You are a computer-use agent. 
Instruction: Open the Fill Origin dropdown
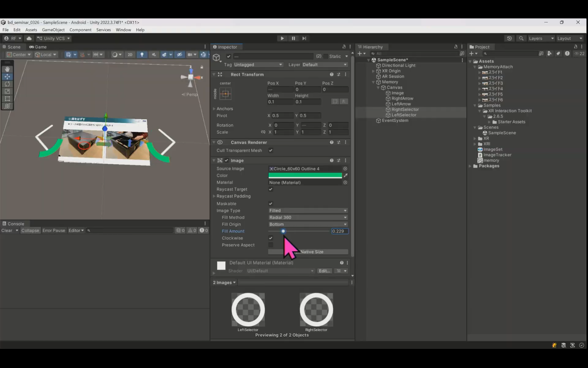(308, 224)
